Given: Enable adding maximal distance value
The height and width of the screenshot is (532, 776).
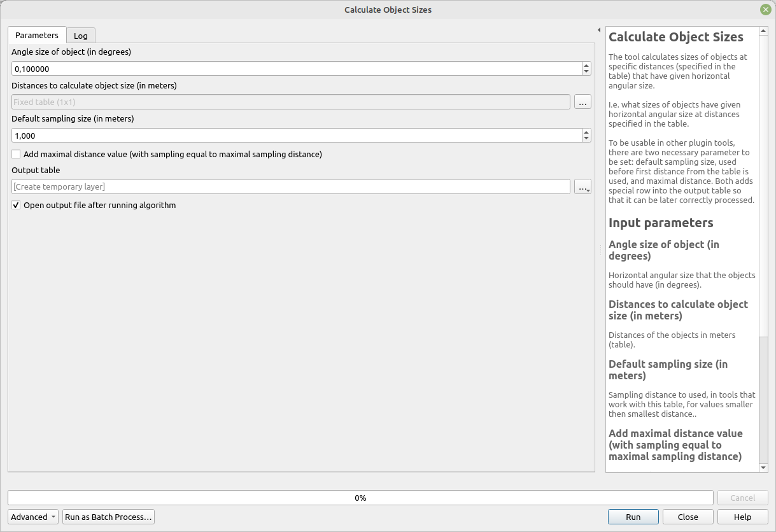Looking at the screenshot, I should click(x=15, y=153).
